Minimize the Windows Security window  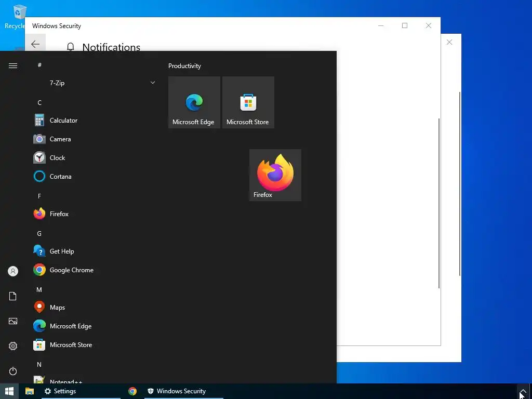click(381, 25)
